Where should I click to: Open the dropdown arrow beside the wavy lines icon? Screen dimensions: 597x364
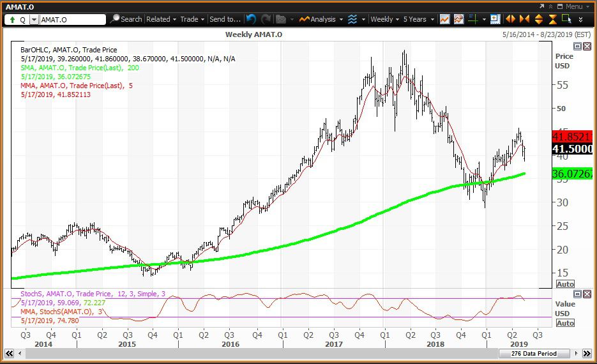coord(363,19)
